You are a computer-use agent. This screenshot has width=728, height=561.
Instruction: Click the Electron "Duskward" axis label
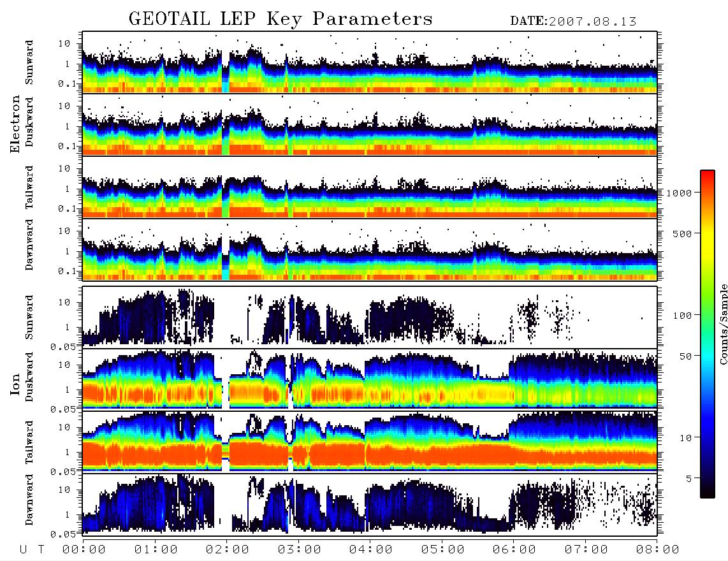(x=29, y=122)
